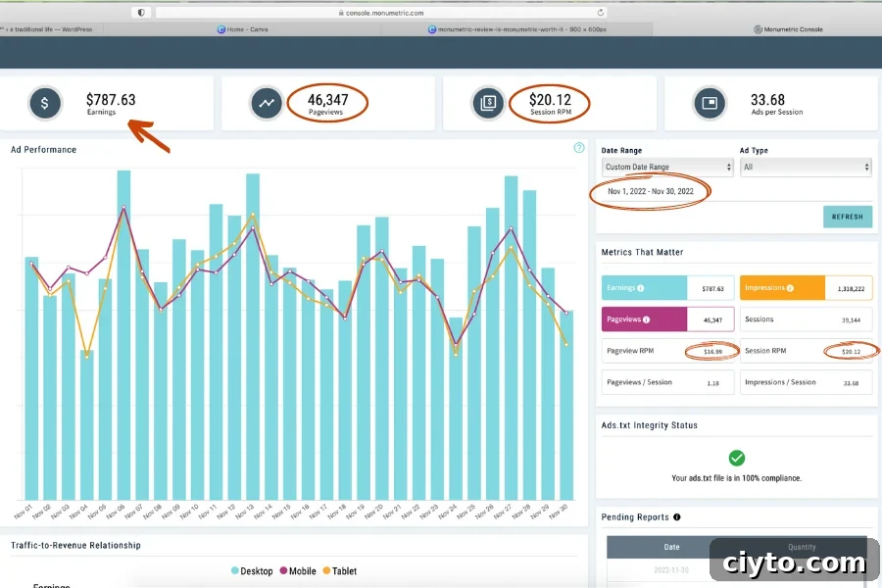Click the 33.68 Ads per Session card

click(x=771, y=104)
